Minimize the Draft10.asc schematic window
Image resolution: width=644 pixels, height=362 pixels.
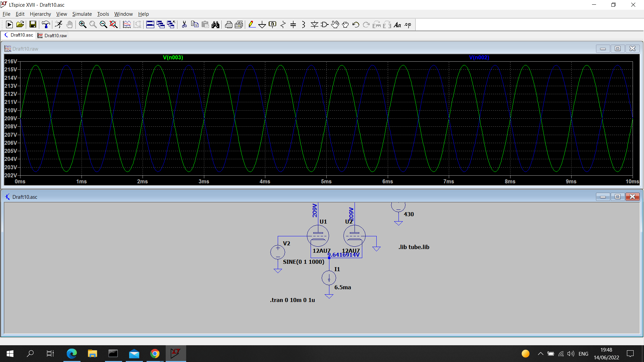tap(603, 197)
